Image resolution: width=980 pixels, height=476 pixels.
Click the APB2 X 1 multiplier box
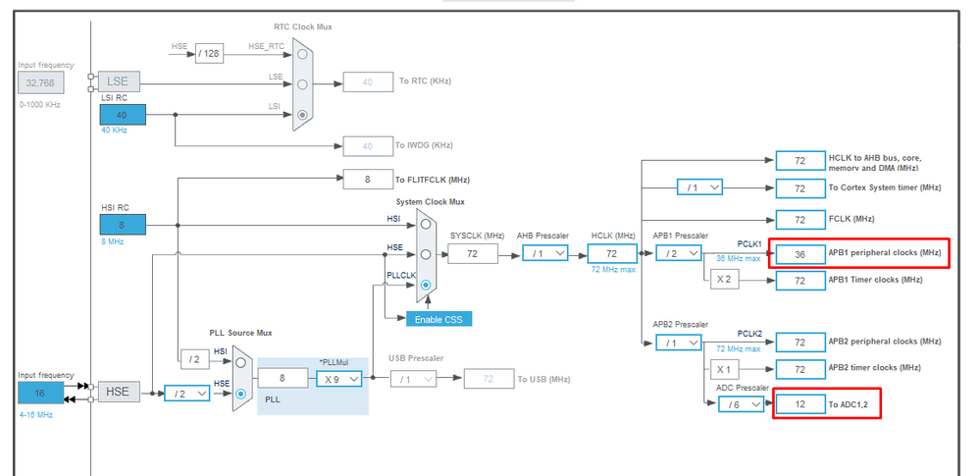tap(724, 369)
